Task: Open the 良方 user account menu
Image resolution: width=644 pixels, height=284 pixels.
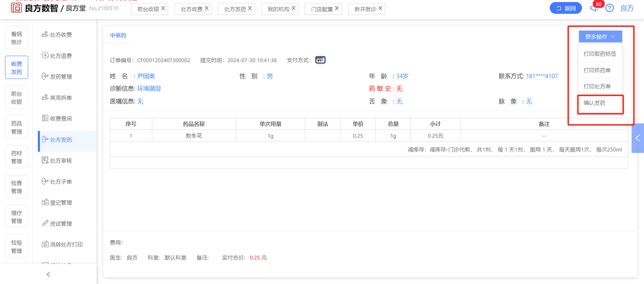Action: point(627,8)
